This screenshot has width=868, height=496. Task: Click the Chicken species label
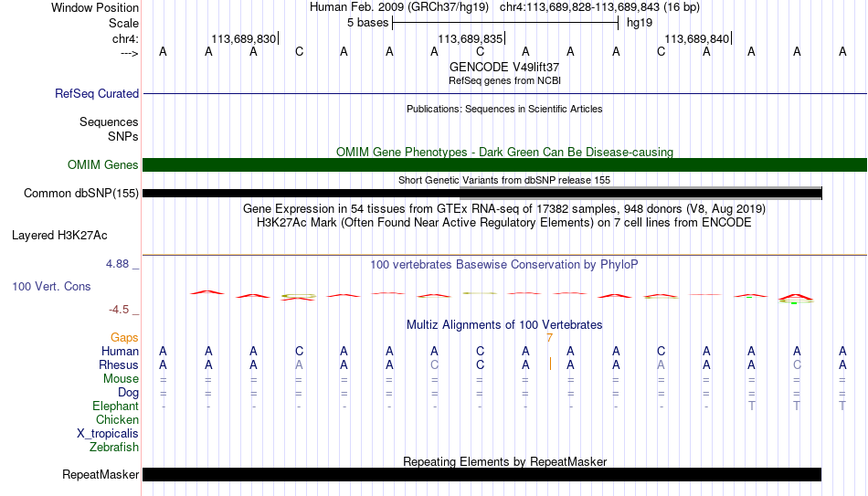pos(117,419)
